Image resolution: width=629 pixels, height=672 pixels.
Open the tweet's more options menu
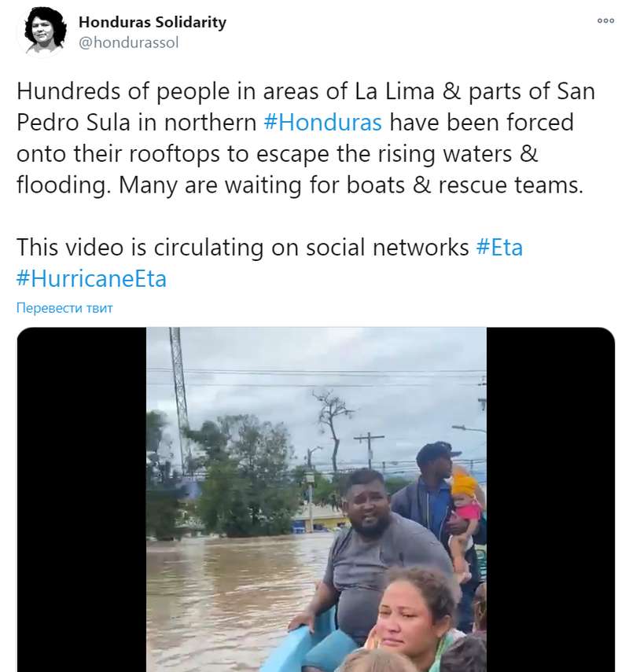[605, 20]
